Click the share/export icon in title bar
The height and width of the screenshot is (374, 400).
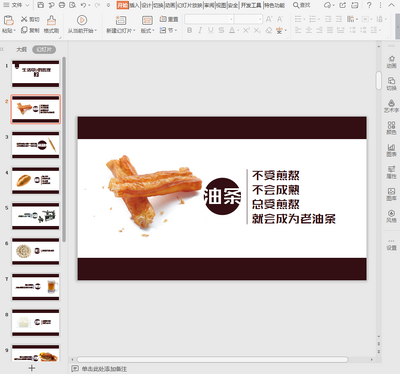(x=342, y=5)
